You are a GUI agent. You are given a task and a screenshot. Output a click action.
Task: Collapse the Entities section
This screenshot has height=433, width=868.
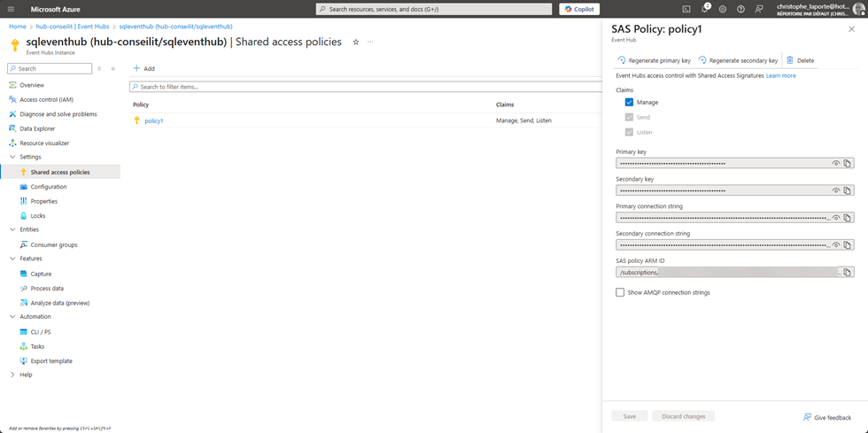point(13,229)
